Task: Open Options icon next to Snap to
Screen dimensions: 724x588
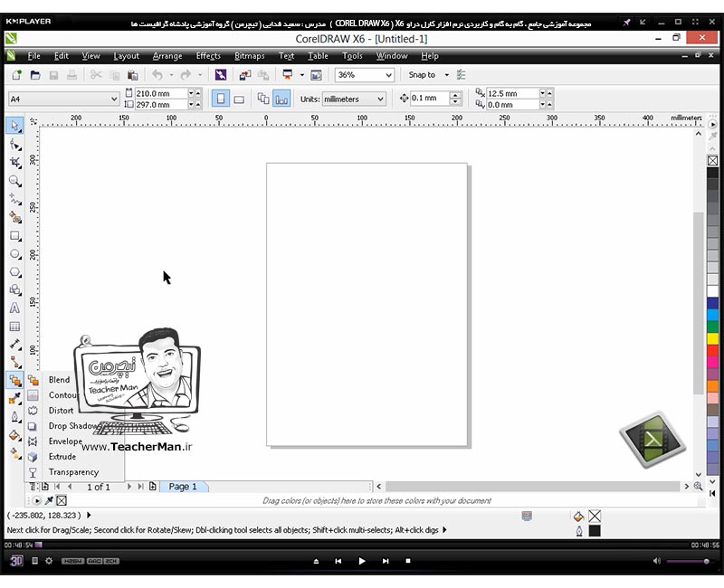Action: (462, 75)
